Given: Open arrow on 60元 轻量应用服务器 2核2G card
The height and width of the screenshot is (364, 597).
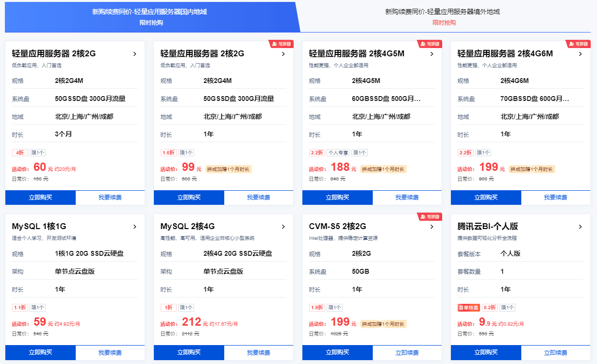Looking at the screenshot, I should [x=134, y=54].
